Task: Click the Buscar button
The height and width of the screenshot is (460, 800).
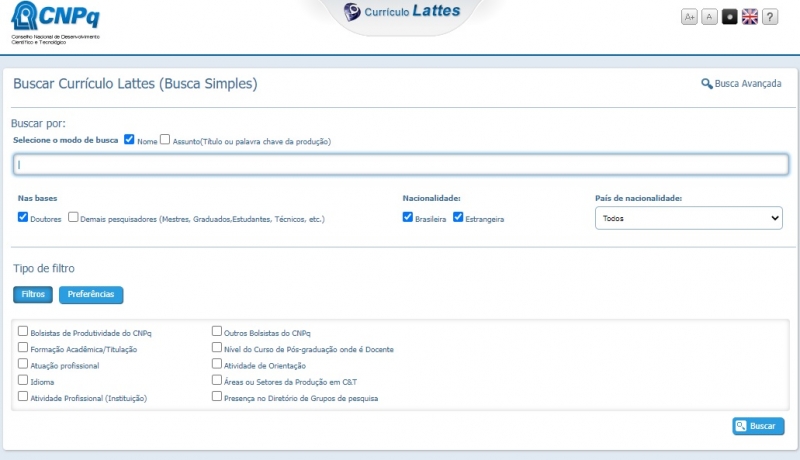Action: (x=758, y=426)
